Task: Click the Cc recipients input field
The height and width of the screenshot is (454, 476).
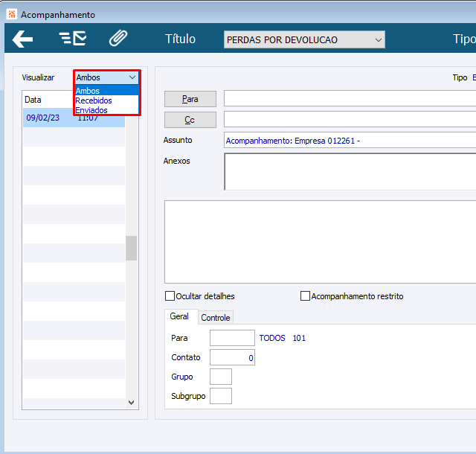Action: 350,119
